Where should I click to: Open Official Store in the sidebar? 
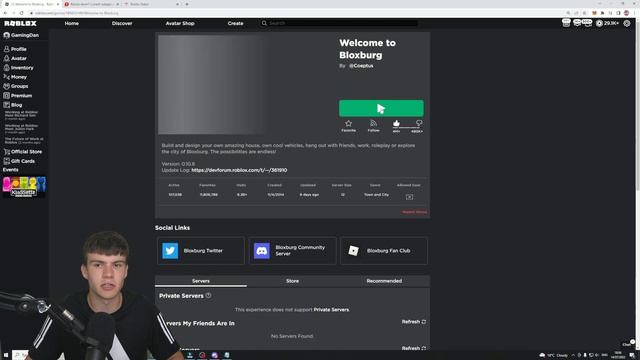click(23, 151)
